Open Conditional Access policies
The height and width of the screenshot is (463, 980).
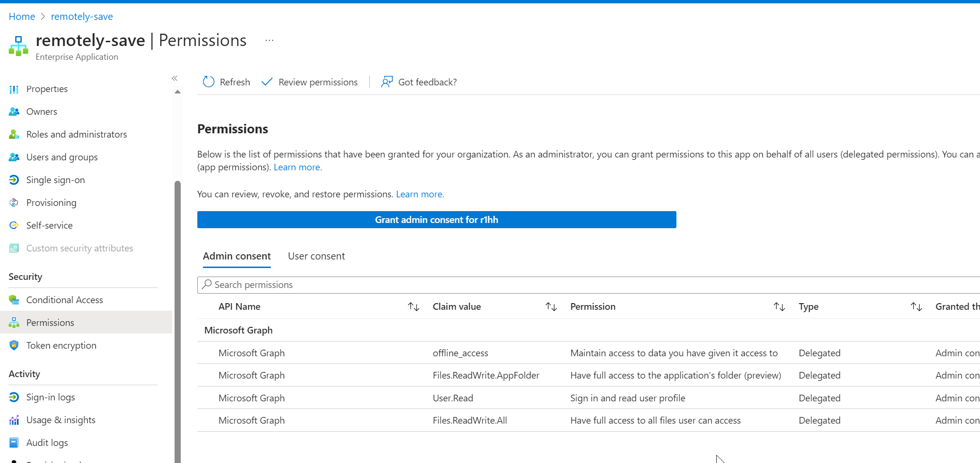(65, 299)
